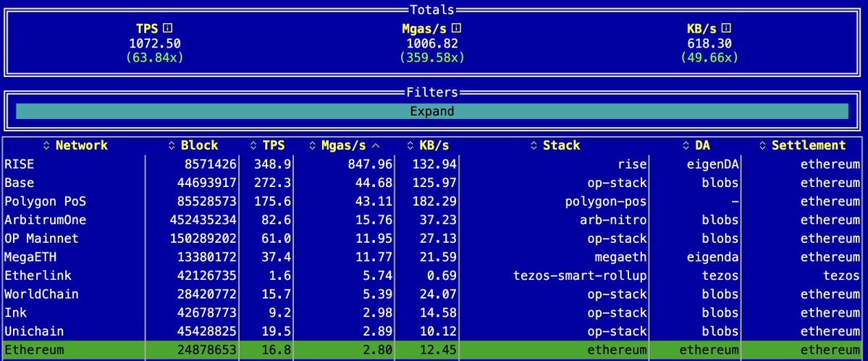Viewport: 868px width, 361px height.
Task: Click the 63.84x TPS multiplier
Action: coord(155,58)
